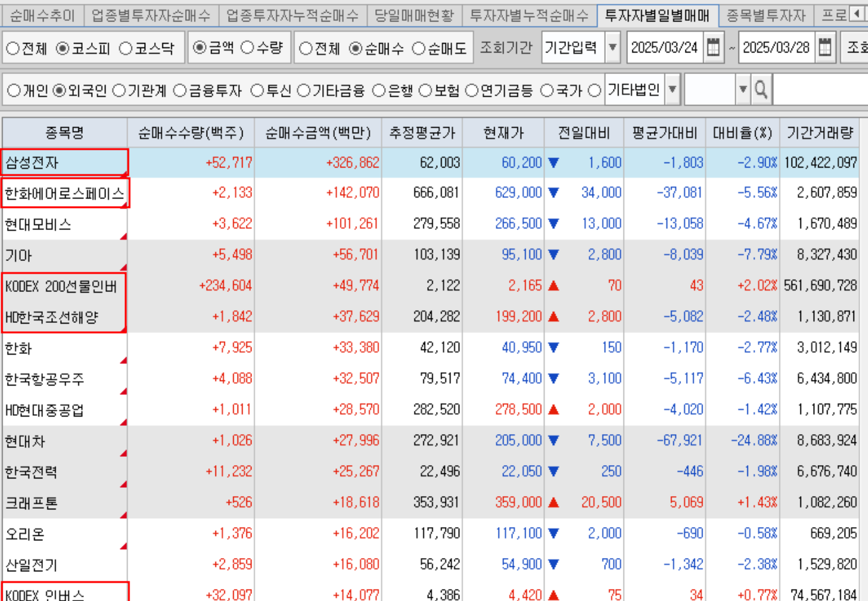The width and height of the screenshot is (868, 601).
Task: Select the 현대모비스 row name
Action: tap(38, 224)
